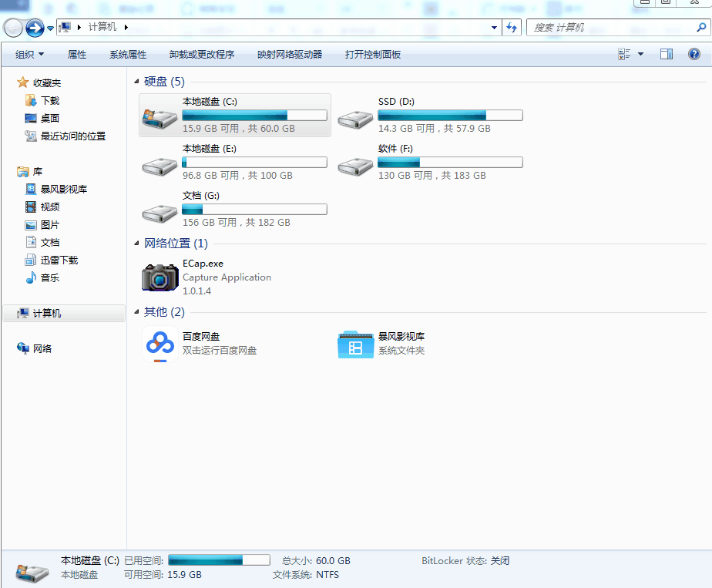Image resolution: width=712 pixels, height=588 pixels.
Task: Collapse the 硬盘 (5) group
Action: 137,82
